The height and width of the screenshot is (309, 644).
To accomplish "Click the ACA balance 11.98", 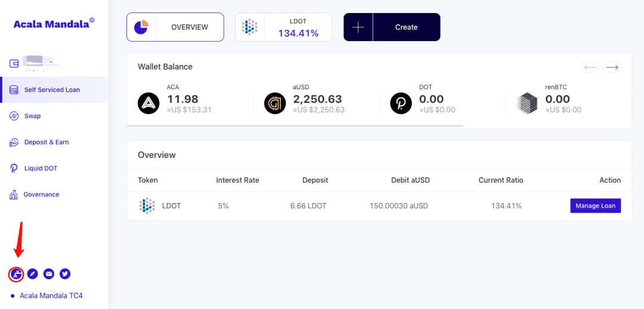I will pyautogui.click(x=183, y=99).
